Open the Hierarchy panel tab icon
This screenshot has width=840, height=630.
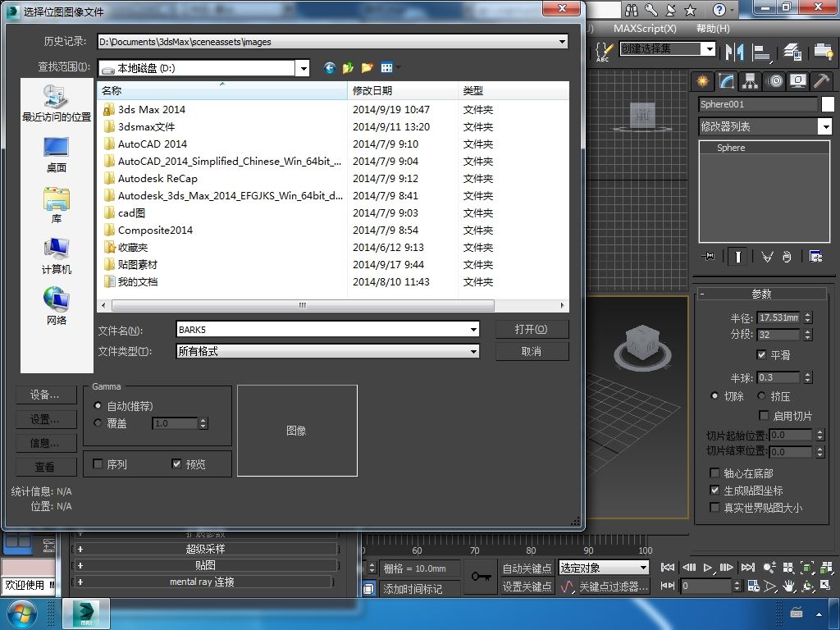click(750, 81)
